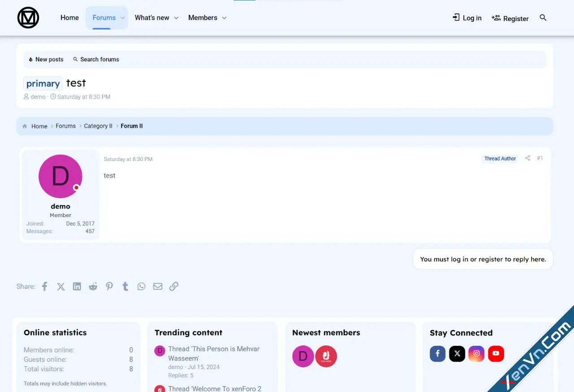Click Stay Connected heading
The image size is (574, 392).
click(x=461, y=333)
